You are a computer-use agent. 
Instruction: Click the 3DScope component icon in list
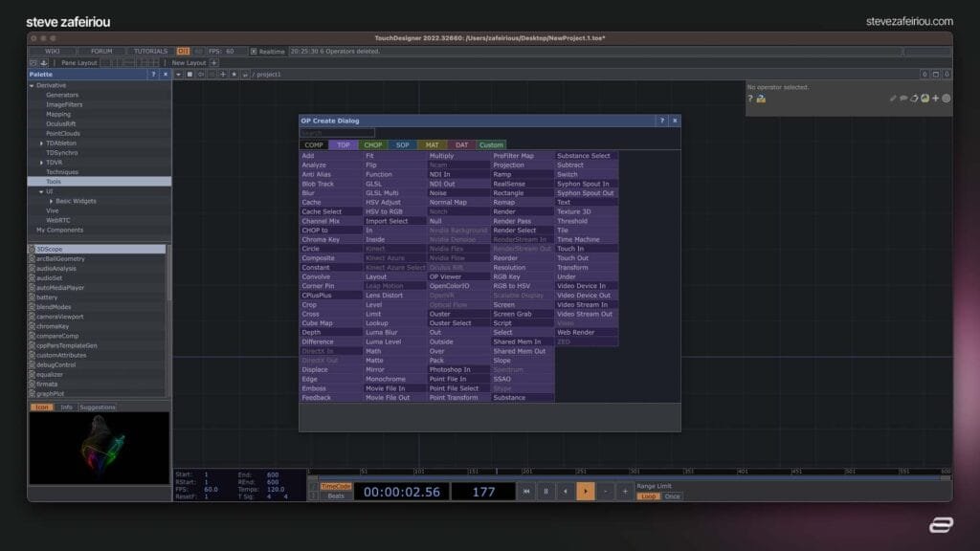click(32, 250)
